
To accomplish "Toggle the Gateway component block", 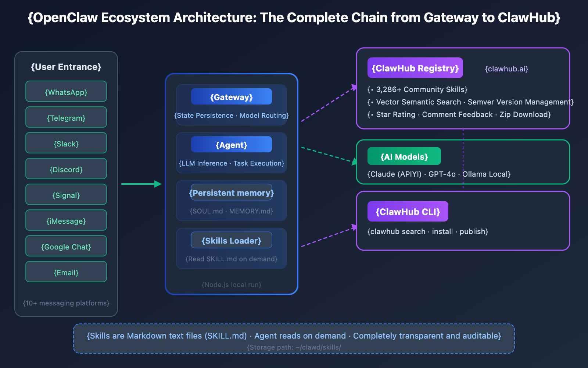I will pos(231,97).
